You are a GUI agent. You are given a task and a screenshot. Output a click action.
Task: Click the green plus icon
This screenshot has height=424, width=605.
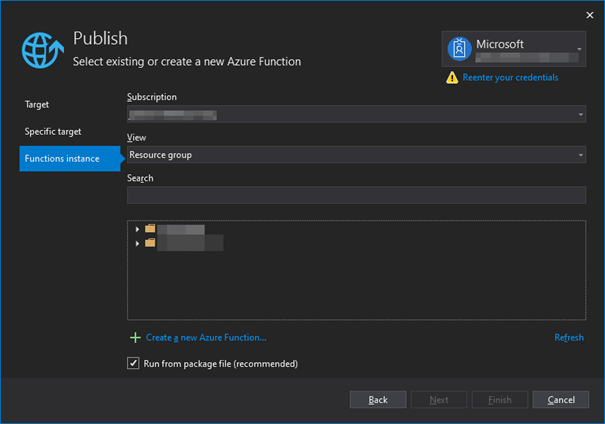(x=135, y=338)
